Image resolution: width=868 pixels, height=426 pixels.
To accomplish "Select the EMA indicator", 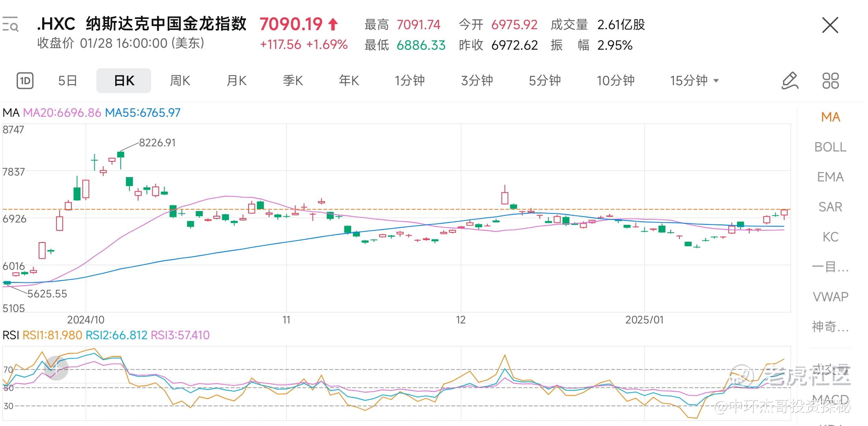I will pyautogui.click(x=831, y=177).
